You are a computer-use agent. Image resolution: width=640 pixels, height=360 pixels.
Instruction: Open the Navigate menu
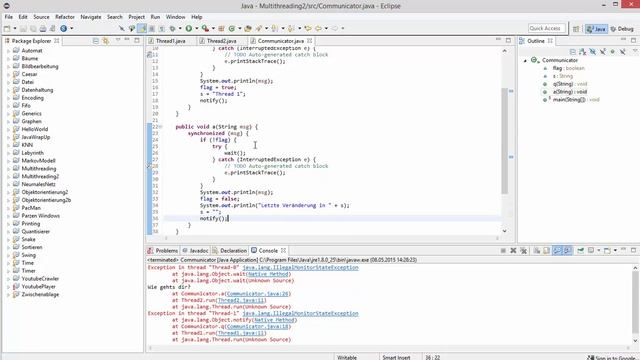coord(91,17)
